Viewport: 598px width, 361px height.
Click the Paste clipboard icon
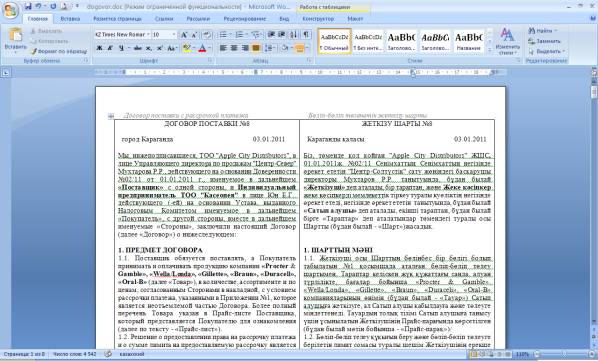[16, 35]
